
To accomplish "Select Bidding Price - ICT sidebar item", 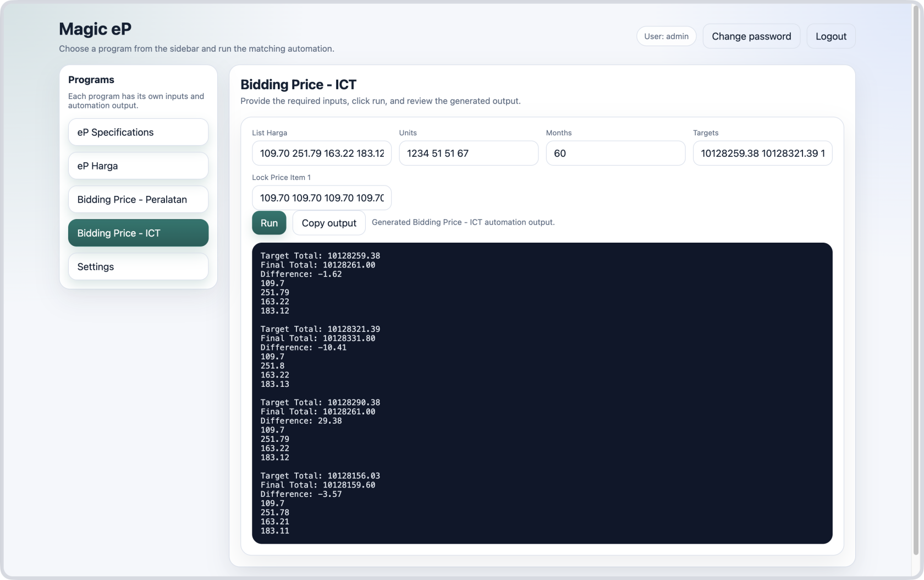I will (x=138, y=233).
